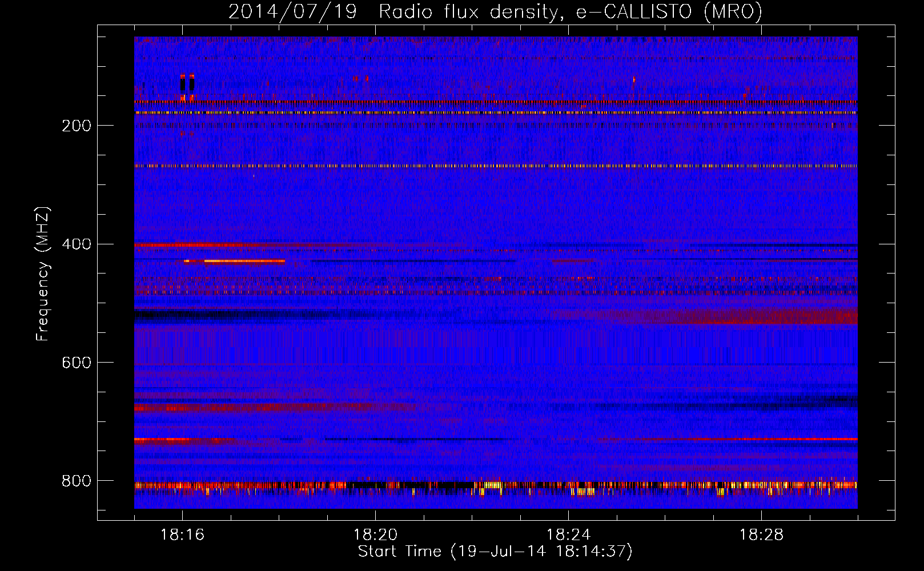Screen dimensions: 924x571
Task: Click the bright yellow-red band just above 800 MHz
Action: (496, 486)
